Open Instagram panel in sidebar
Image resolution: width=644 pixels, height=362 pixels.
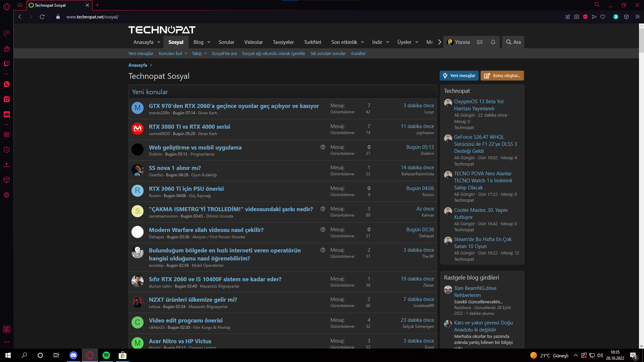point(6,99)
